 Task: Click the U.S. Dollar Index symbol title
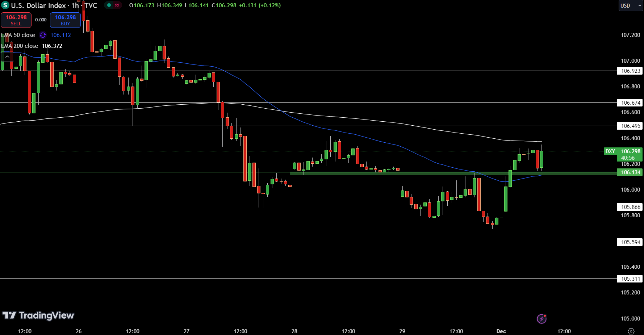click(x=39, y=5)
